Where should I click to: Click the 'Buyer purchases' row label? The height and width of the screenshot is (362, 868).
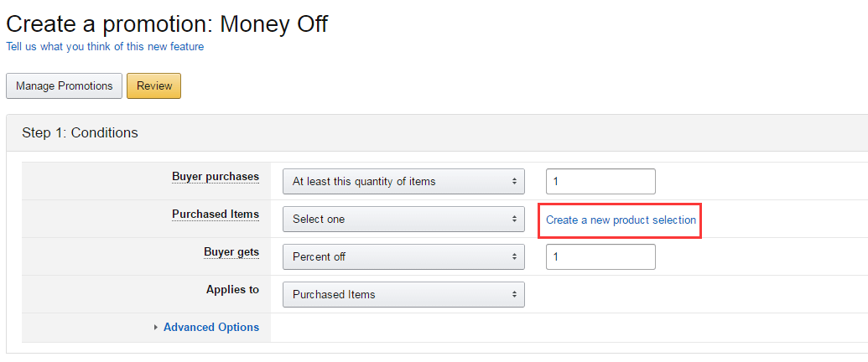[216, 177]
